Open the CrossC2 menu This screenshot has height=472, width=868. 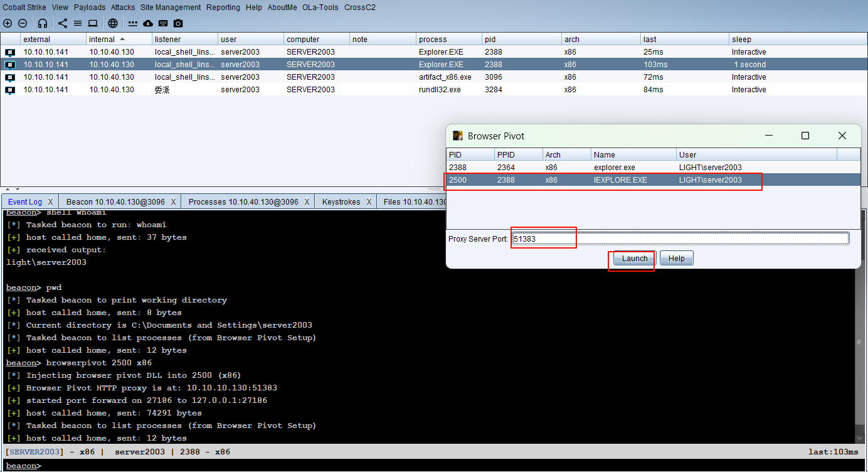click(359, 8)
